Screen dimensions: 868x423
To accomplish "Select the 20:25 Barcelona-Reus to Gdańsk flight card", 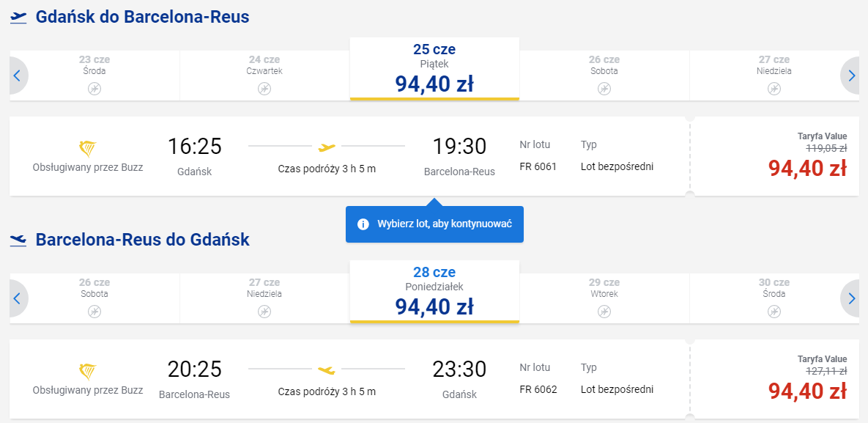I will tap(350, 379).
